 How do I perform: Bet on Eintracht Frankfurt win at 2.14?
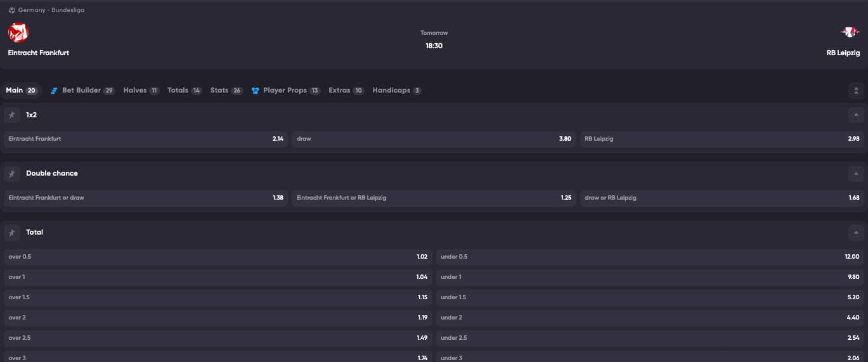tap(146, 139)
